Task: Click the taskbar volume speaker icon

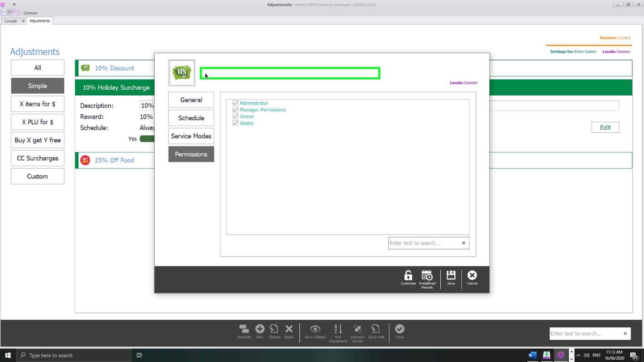Action: (586, 355)
